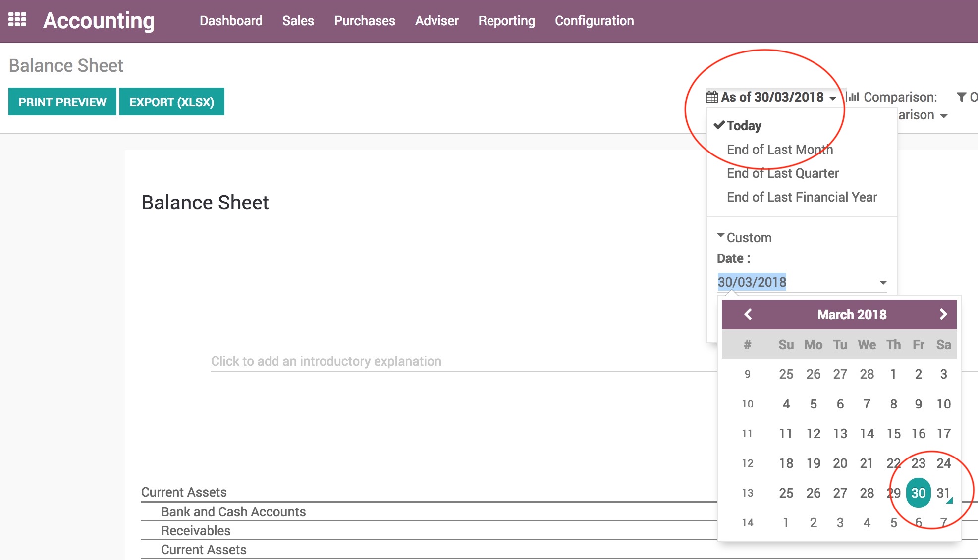The height and width of the screenshot is (560, 978).
Task: Click the checkmark icon beside Today
Action: click(718, 125)
